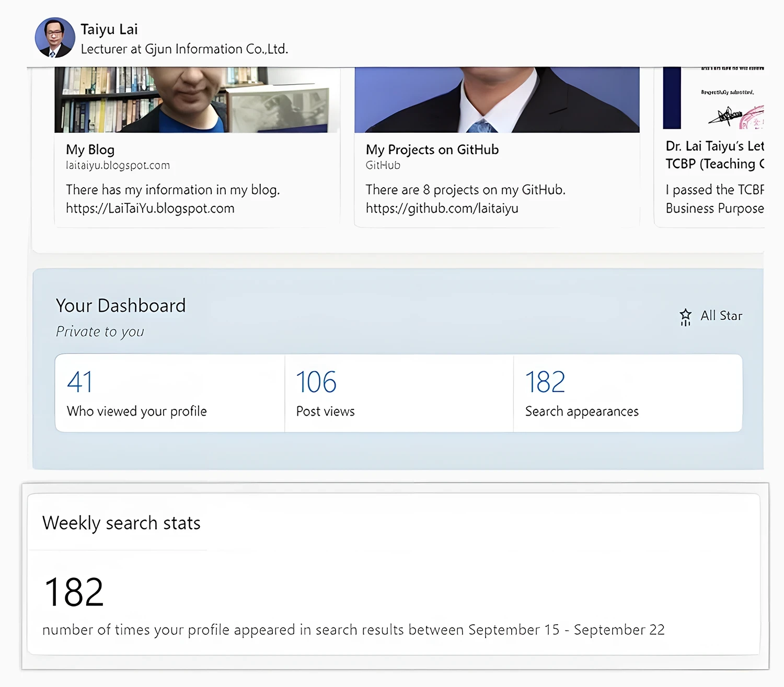The height and width of the screenshot is (687, 784).
Task: Click the "Your Dashboard" heading
Action: coord(121,305)
